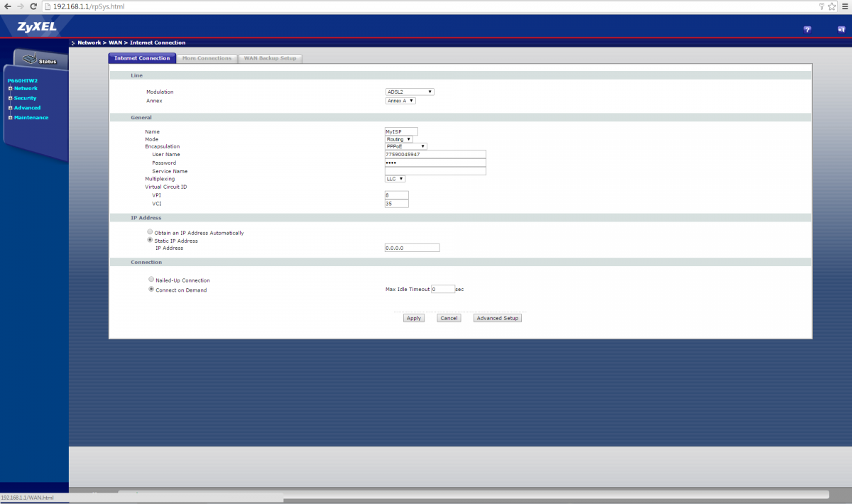The width and height of the screenshot is (852, 504).
Task: Open the WAN Backup Setup tab
Action: tap(270, 58)
